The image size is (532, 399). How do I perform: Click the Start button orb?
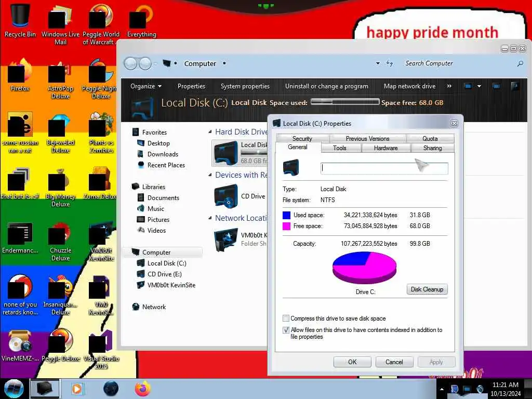pos(14,389)
